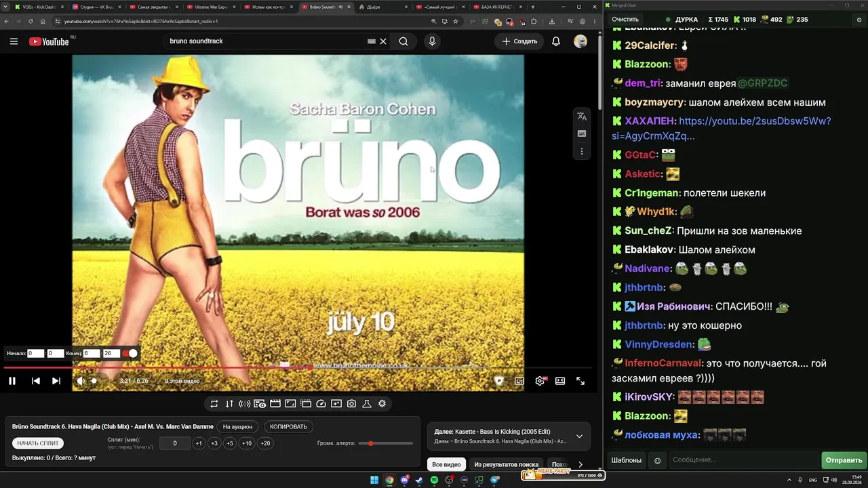868x488 pixels.
Task: Clear the search query with the X
Action: coord(383,41)
